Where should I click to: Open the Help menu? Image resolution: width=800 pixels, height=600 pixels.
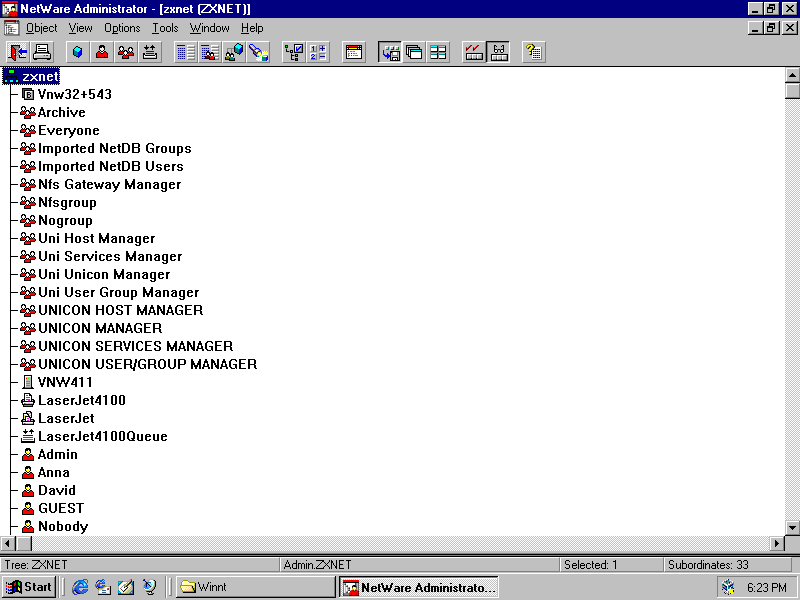[252, 28]
